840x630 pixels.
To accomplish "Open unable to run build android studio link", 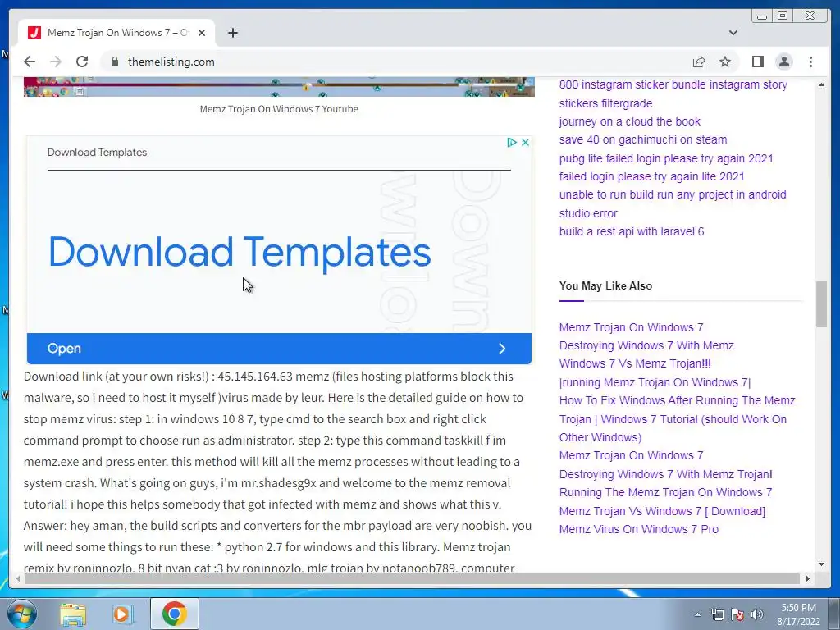I will click(x=673, y=204).
